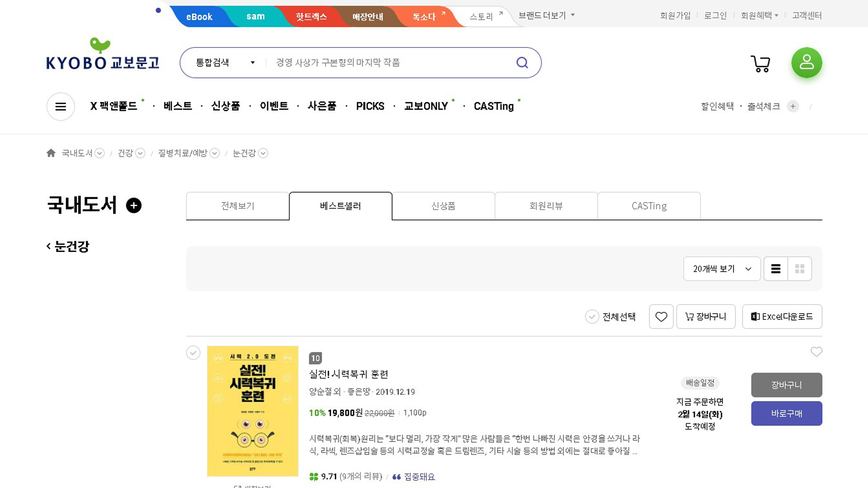The width and height of the screenshot is (868, 488).
Task: Expand the 눈건강 breadcrumb chevron
Action: pyautogui.click(x=263, y=153)
